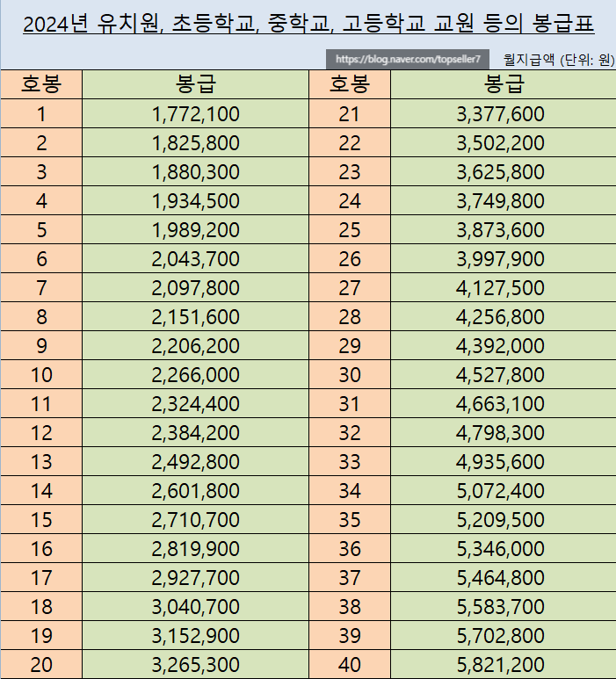Click the salary cell 3,625,800
The height and width of the screenshot is (679, 616).
pos(504,172)
